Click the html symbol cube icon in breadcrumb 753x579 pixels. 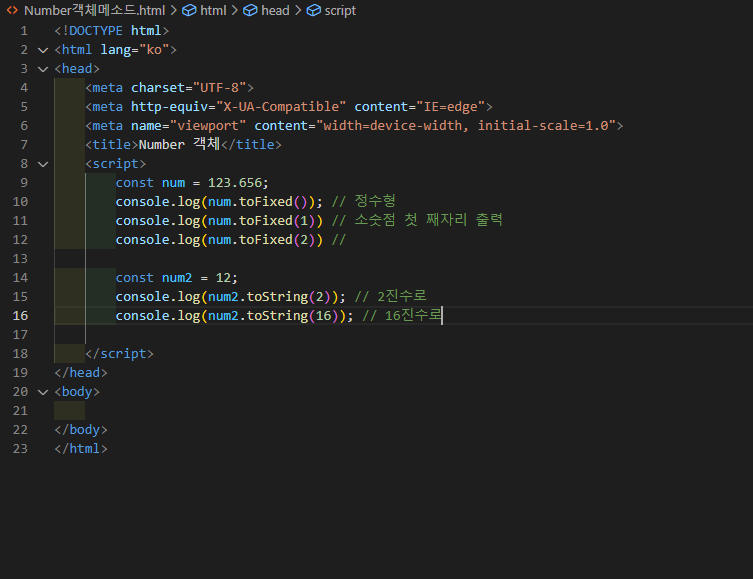(189, 10)
